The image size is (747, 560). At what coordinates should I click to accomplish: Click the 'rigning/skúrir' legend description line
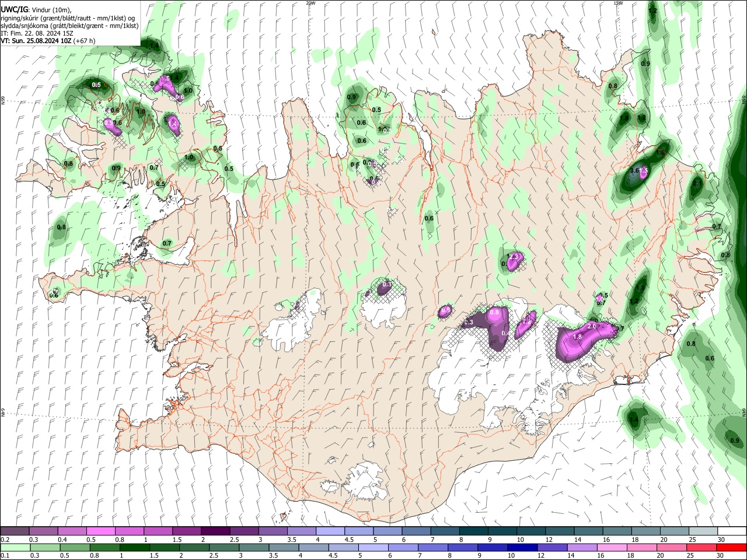coord(68,18)
